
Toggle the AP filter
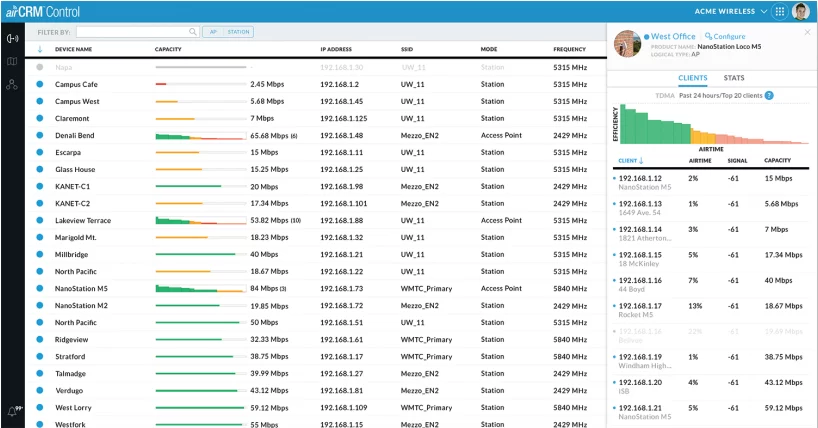coord(213,32)
